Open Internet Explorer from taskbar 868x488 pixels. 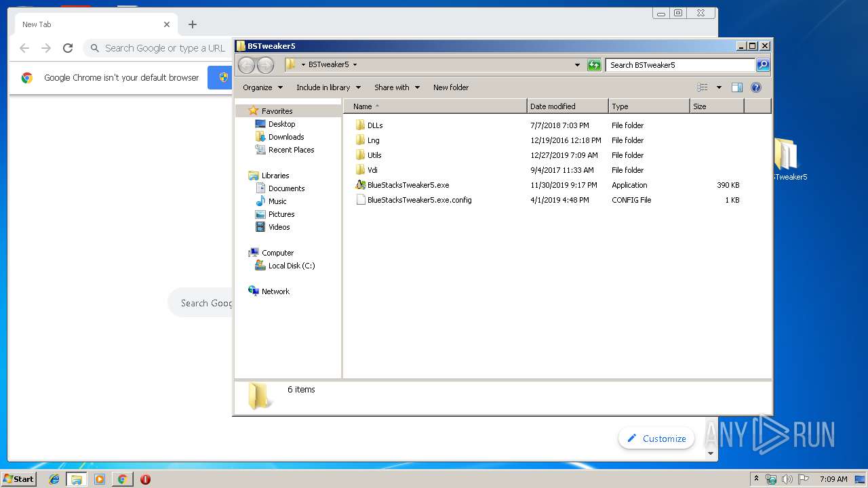(54, 479)
